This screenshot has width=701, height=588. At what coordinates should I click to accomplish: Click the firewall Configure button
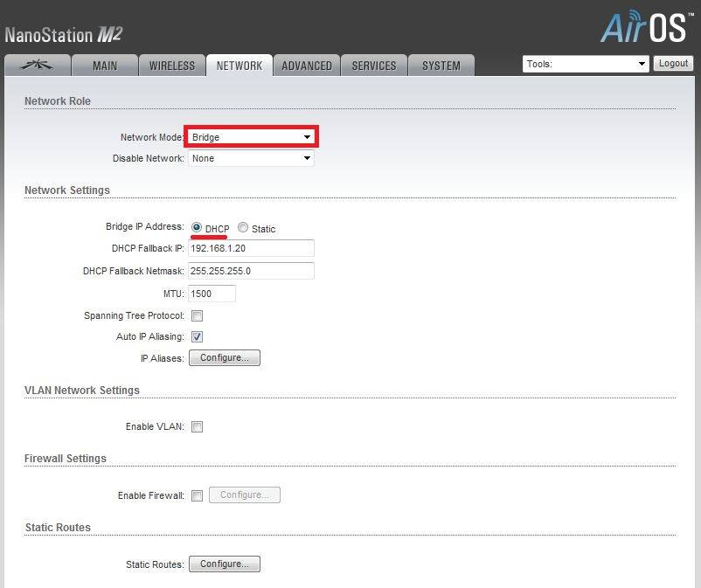pos(245,495)
